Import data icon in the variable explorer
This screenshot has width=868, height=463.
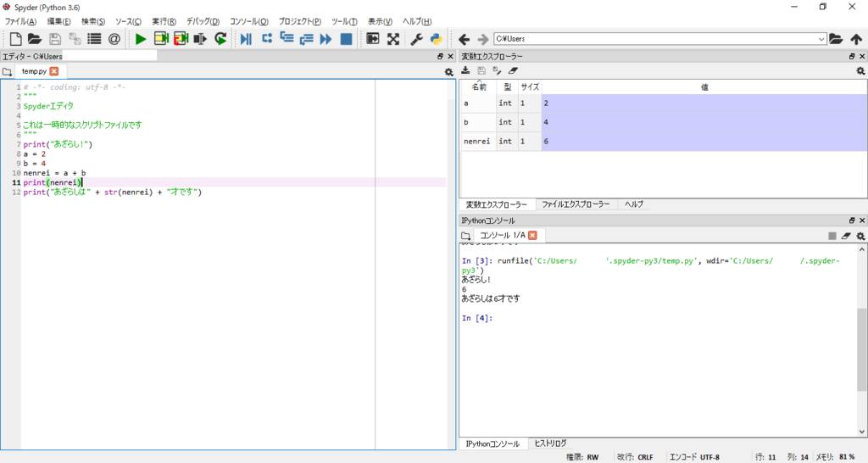[x=465, y=70]
